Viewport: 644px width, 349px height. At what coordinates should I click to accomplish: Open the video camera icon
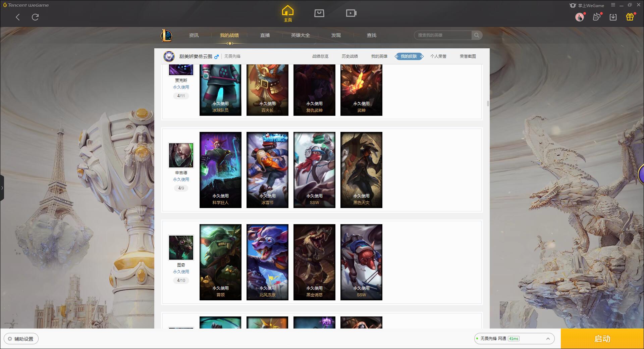[351, 13]
